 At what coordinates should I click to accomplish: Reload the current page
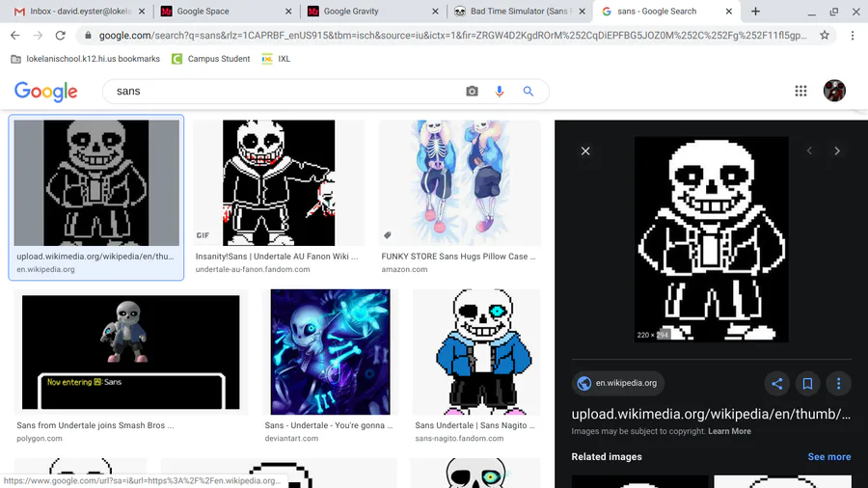tap(61, 36)
